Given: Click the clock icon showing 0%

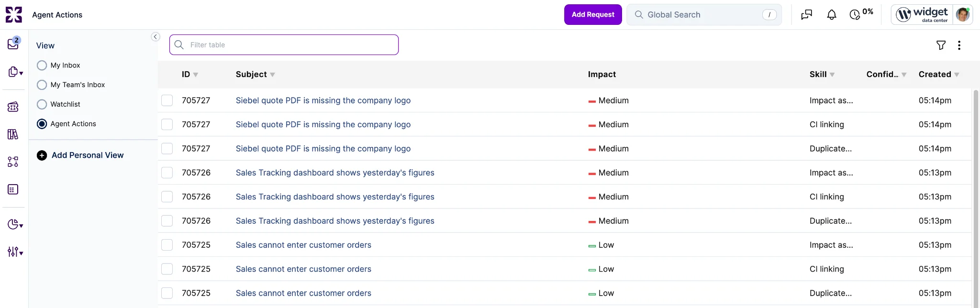Looking at the screenshot, I should [x=861, y=14].
